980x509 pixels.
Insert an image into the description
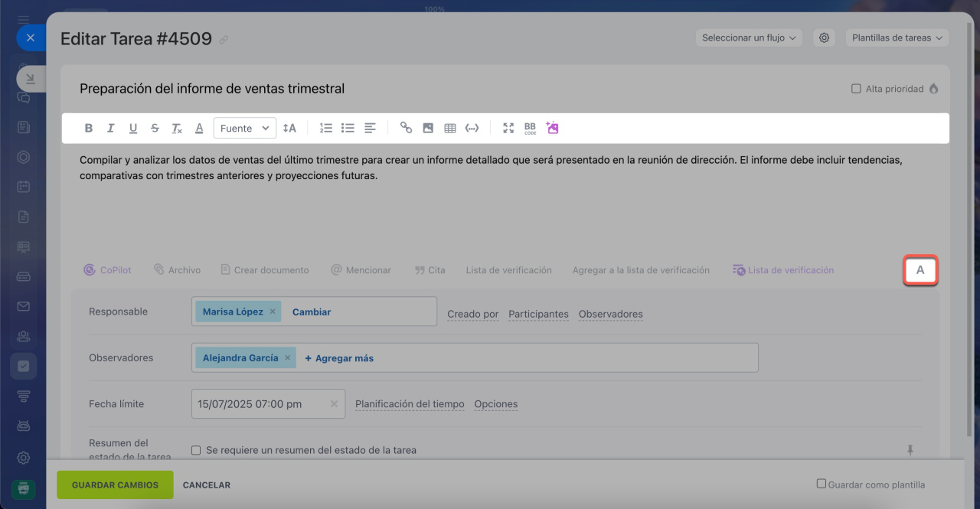tap(428, 129)
